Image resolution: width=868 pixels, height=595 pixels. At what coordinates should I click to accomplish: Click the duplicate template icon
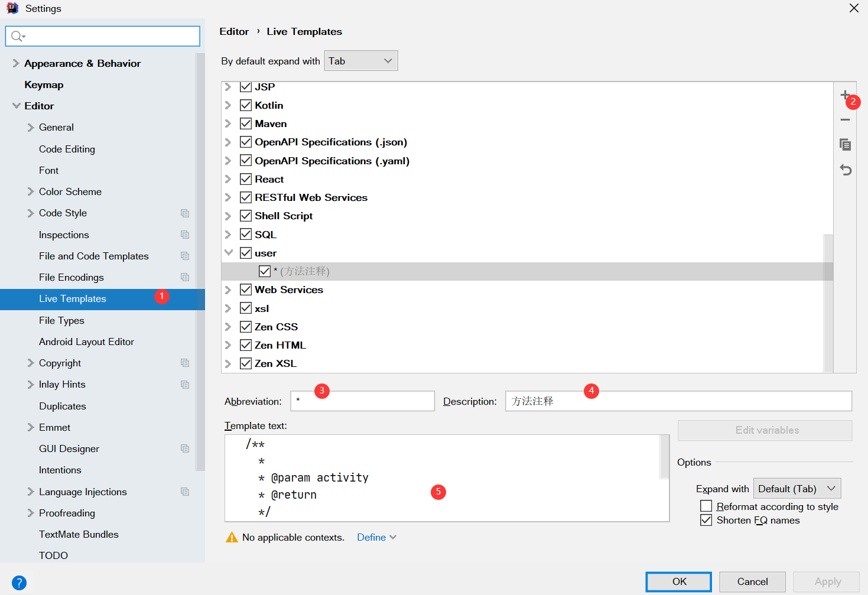coord(845,145)
